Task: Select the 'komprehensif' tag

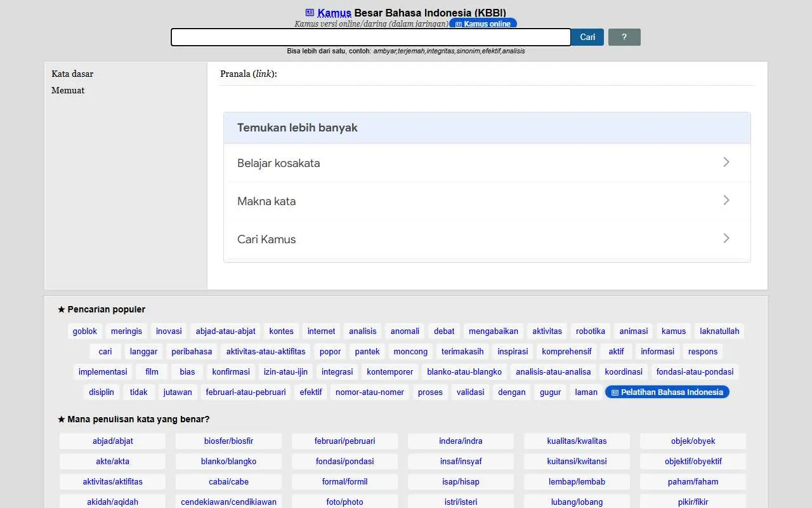Action: pos(566,351)
